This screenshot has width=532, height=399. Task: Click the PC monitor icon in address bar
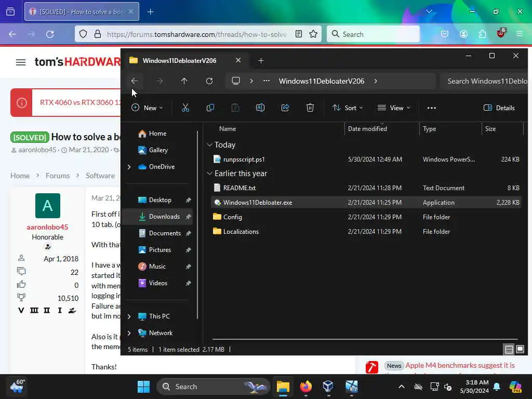coord(236,81)
